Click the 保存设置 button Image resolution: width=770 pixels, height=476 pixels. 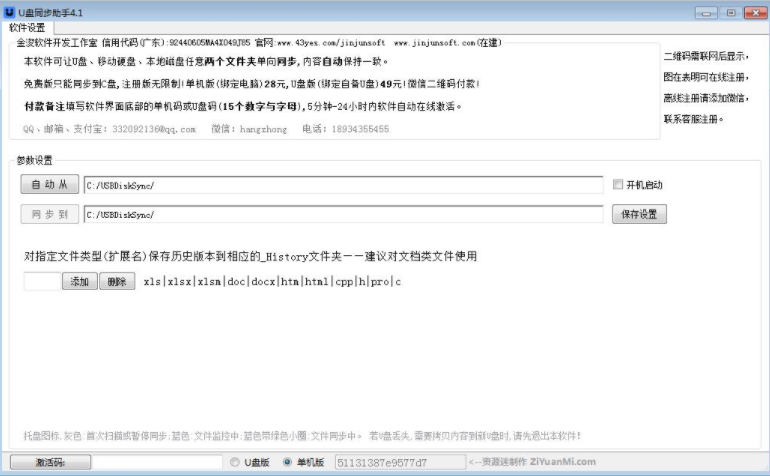tap(639, 214)
